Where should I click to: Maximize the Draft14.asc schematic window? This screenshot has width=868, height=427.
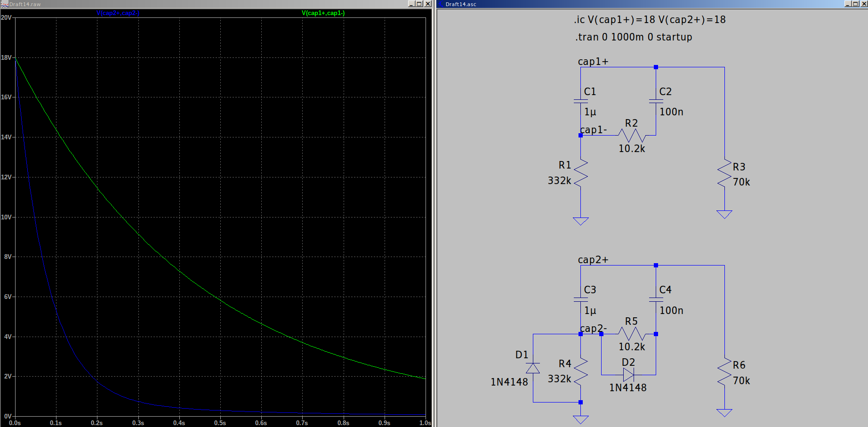tap(856, 4)
